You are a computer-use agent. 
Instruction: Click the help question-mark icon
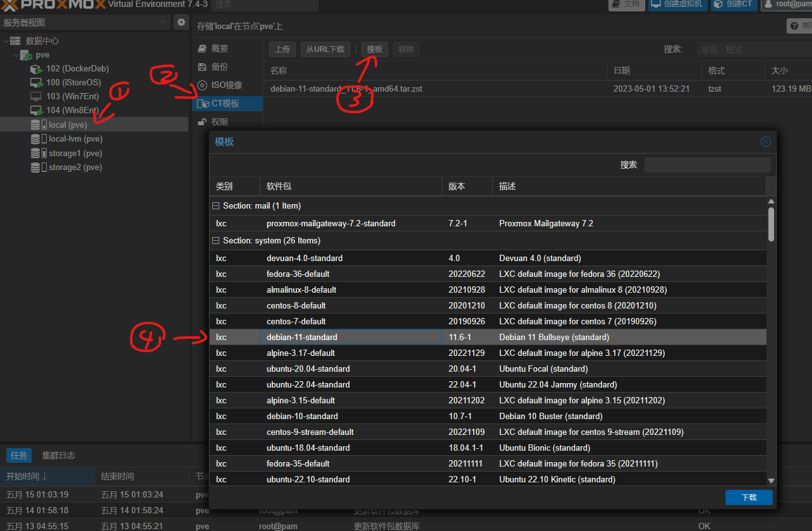(794, 27)
